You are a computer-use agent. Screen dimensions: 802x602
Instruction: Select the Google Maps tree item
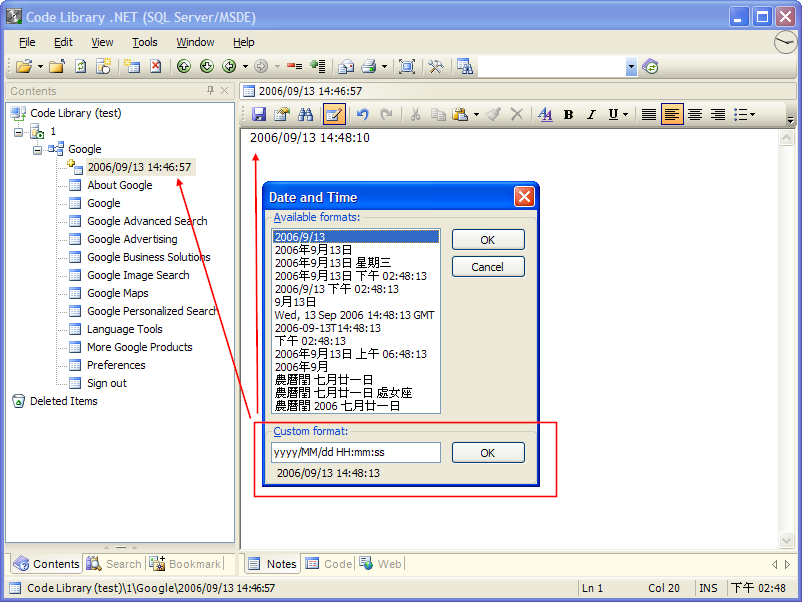coord(118,293)
